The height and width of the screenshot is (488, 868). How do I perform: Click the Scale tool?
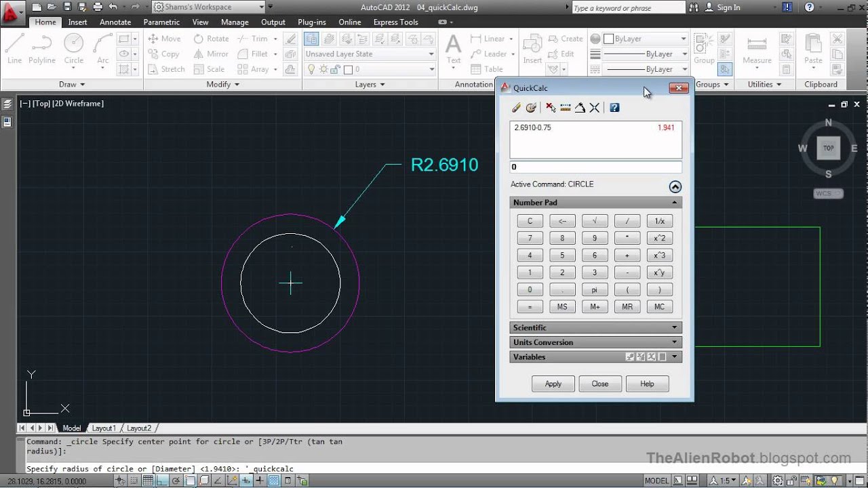click(209, 69)
